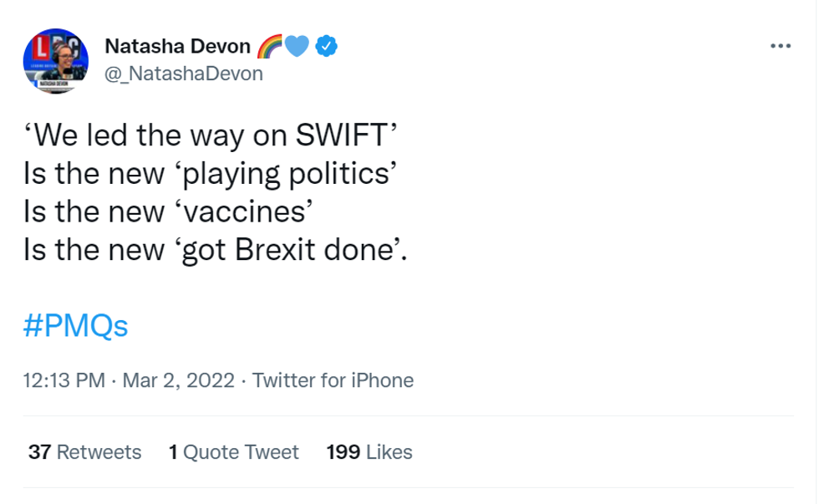Click the rainbow emoji beside the name
The image size is (819, 504).
[271, 46]
